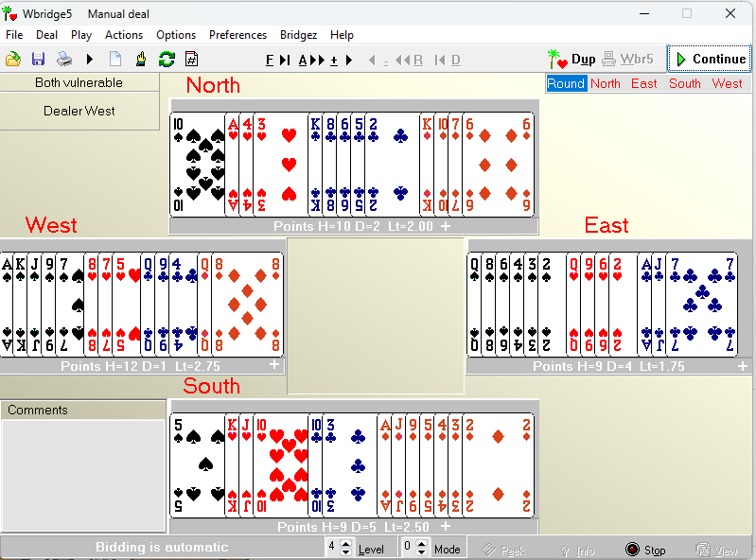Screen dimensions: 756x560
Task: Expand the East hand points bar plus
Action: coord(743,365)
